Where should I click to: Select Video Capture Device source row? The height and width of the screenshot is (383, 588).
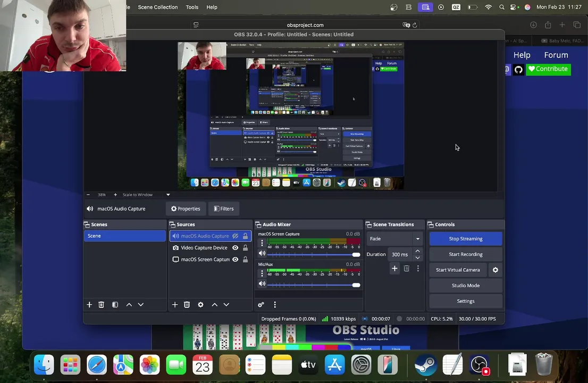[x=211, y=247]
